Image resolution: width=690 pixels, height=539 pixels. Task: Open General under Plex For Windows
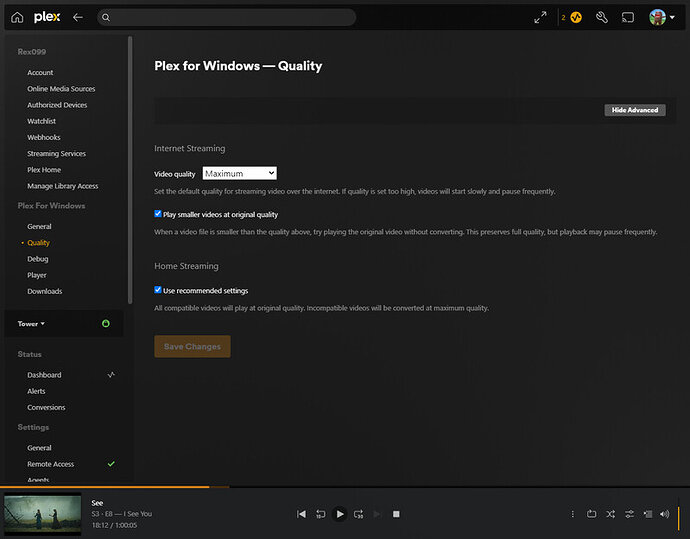click(x=39, y=227)
